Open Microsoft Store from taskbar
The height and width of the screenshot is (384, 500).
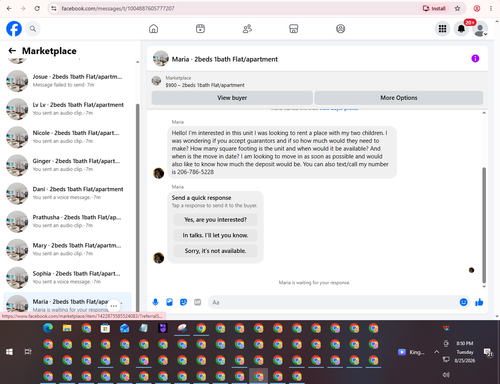click(105, 328)
